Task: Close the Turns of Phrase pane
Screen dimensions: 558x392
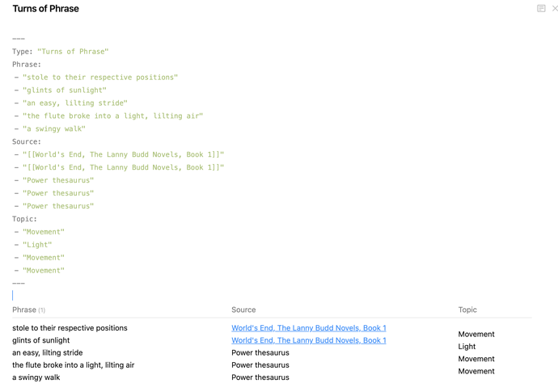Action: [555, 9]
